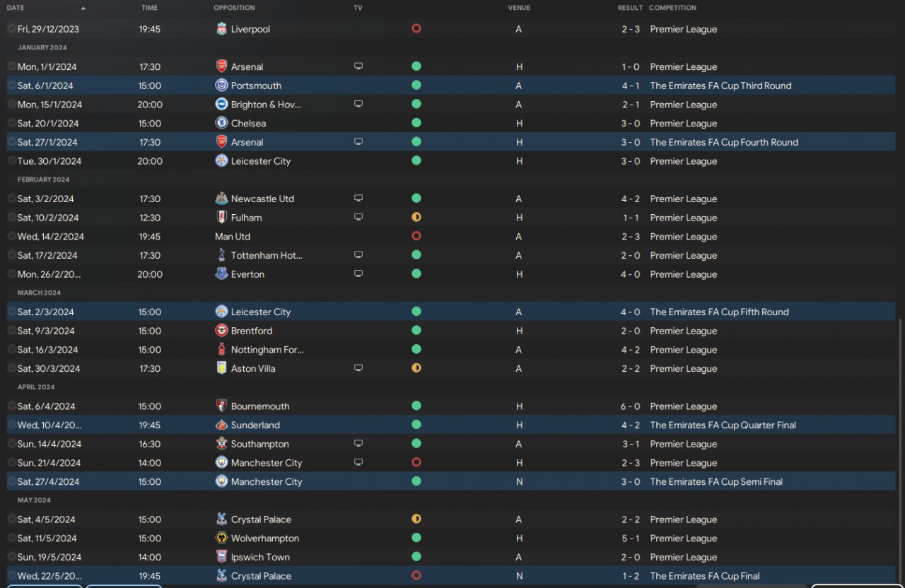Click the Portsmouth club crest icon
This screenshot has height=588, width=905.
[x=221, y=86]
